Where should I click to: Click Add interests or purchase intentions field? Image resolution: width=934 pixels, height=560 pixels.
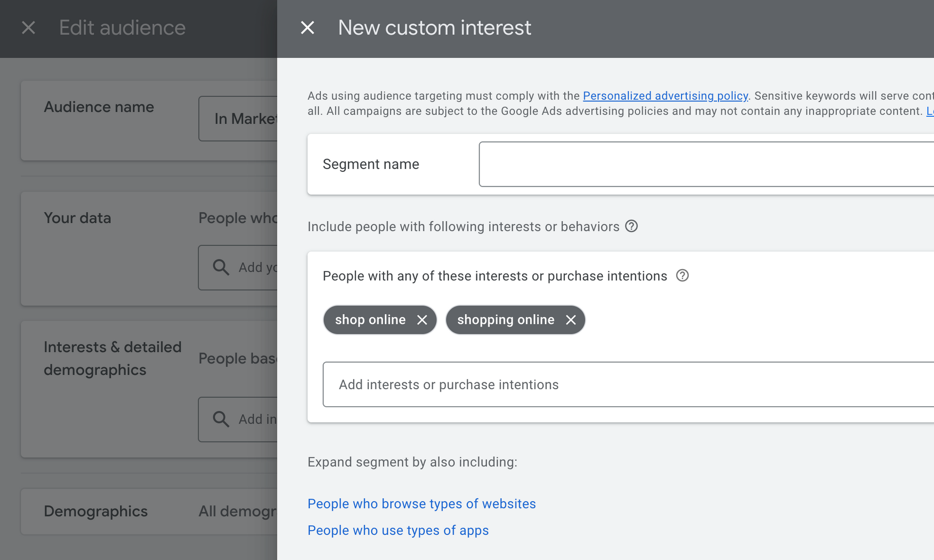628,384
